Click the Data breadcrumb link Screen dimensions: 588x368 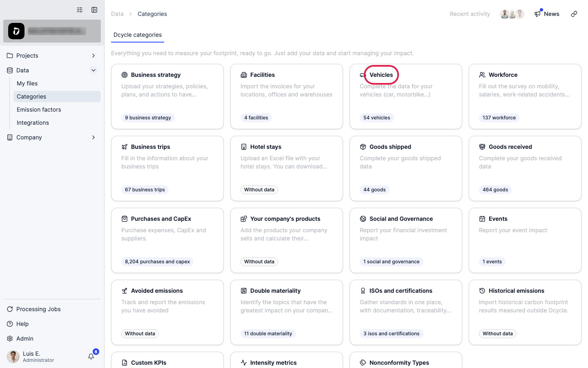[117, 14]
